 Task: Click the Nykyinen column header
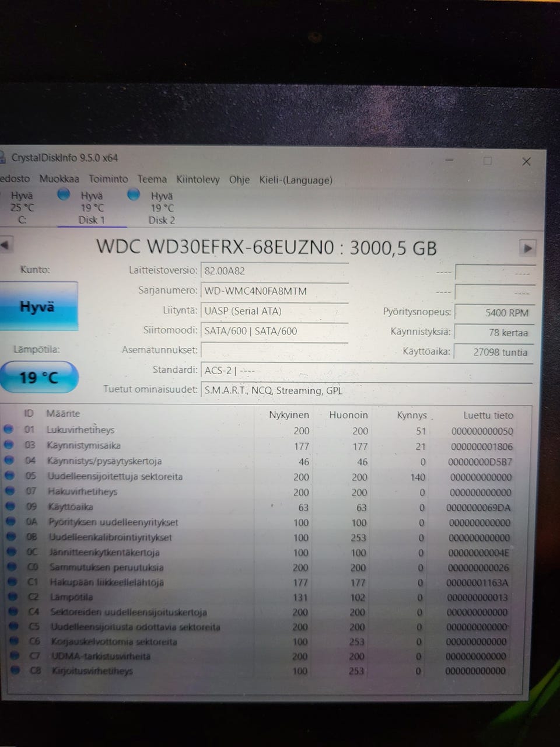[289, 414]
